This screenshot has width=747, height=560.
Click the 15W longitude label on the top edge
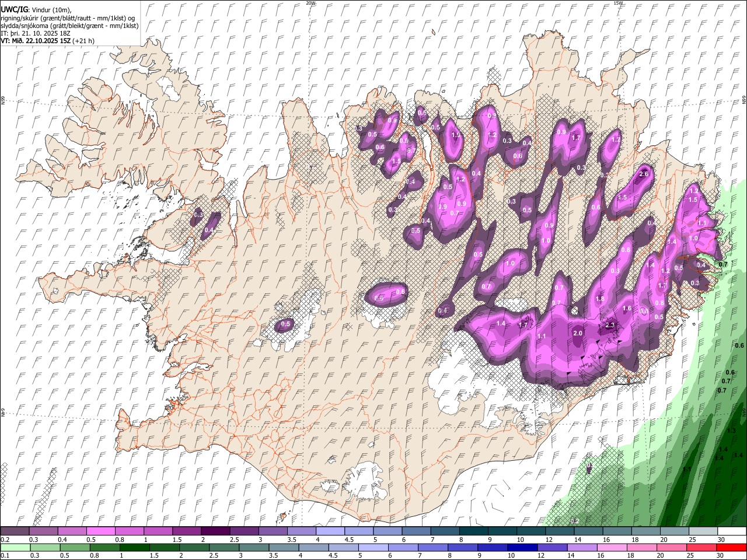(x=618, y=3)
